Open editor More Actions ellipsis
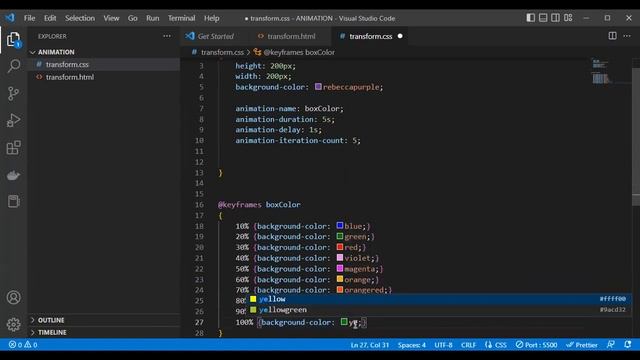 pyautogui.click(x=627, y=36)
